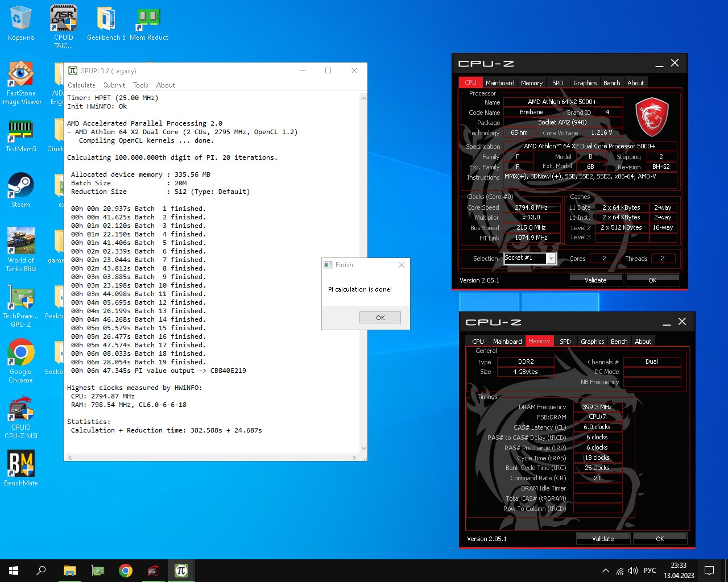Click Memory Type value DDR2
The height and width of the screenshot is (582, 728).
[526, 361]
